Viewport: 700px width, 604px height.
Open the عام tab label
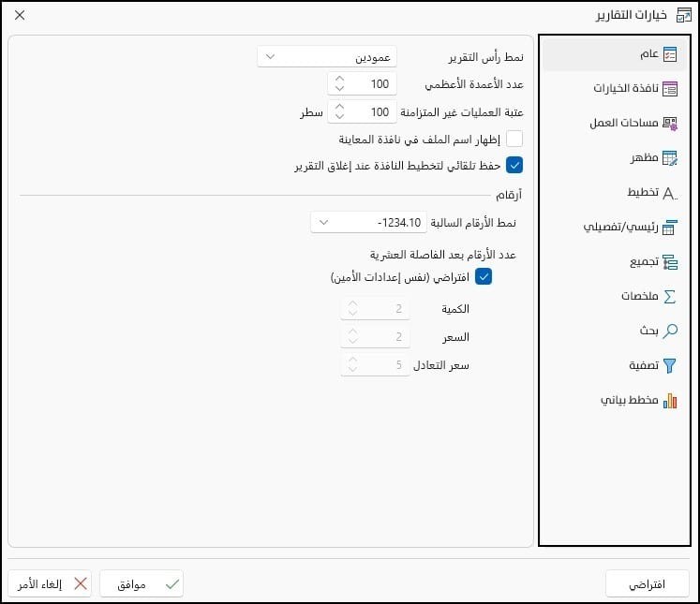[649, 54]
